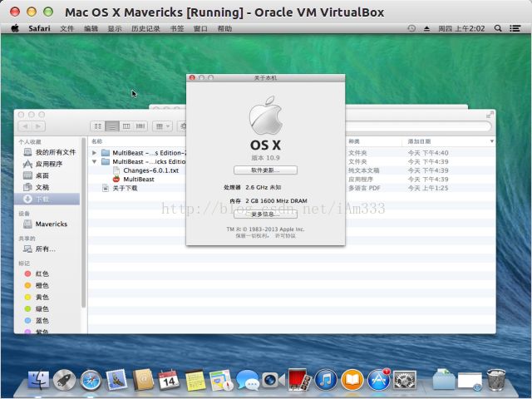
Task: Open Finder from the Dock
Action: click(x=38, y=380)
